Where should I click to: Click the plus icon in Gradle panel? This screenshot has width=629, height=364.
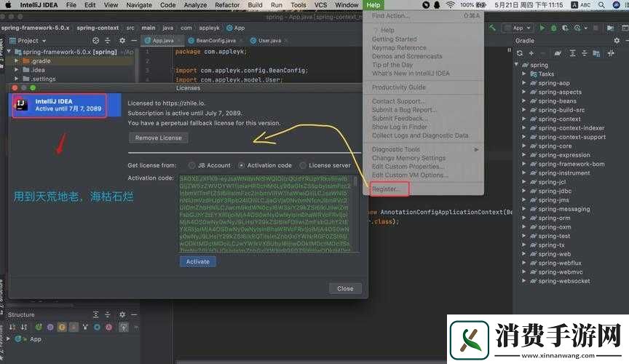coord(531,53)
